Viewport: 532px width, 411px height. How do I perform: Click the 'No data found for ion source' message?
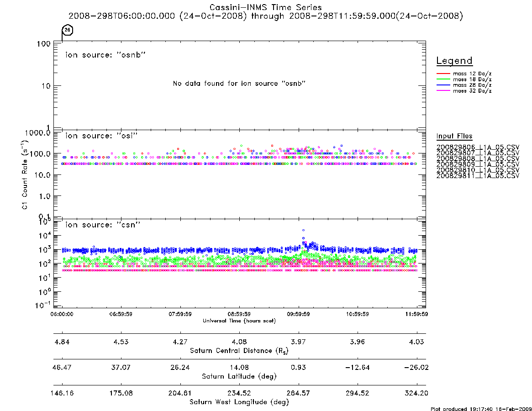coord(239,83)
